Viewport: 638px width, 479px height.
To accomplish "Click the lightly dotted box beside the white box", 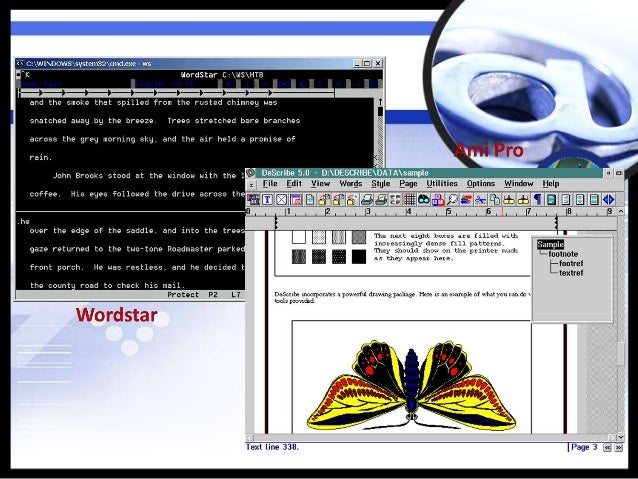I will [x=319, y=237].
